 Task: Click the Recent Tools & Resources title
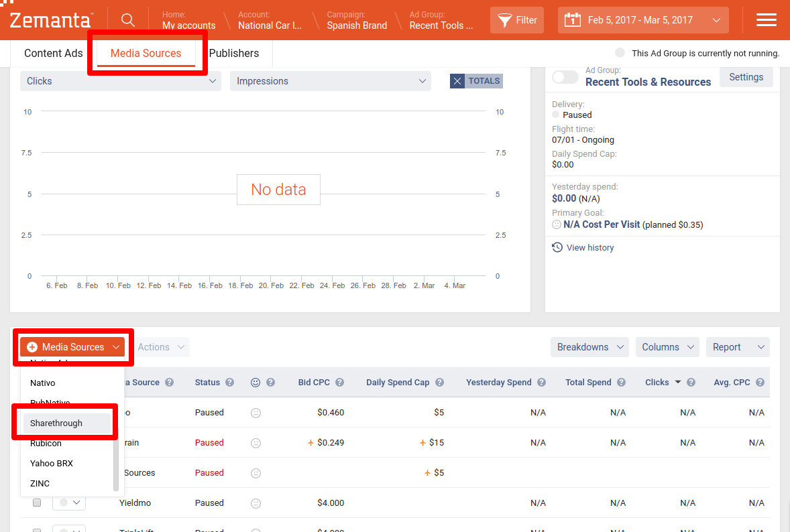click(648, 82)
